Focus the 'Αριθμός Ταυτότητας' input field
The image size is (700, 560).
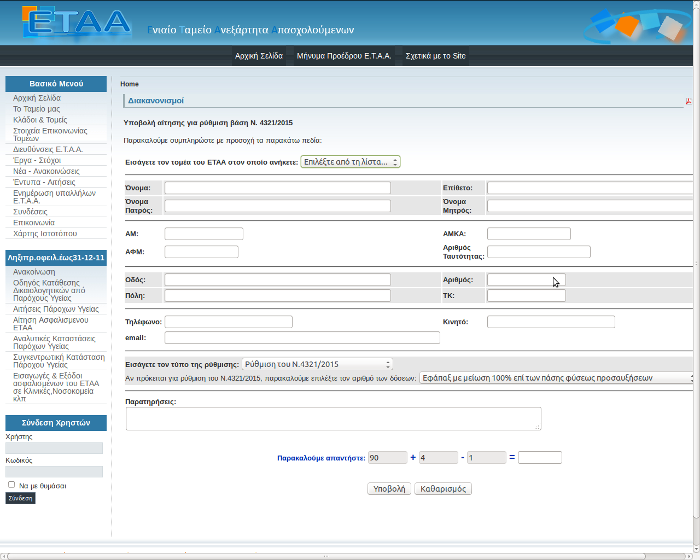pyautogui.click(x=539, y=252)
